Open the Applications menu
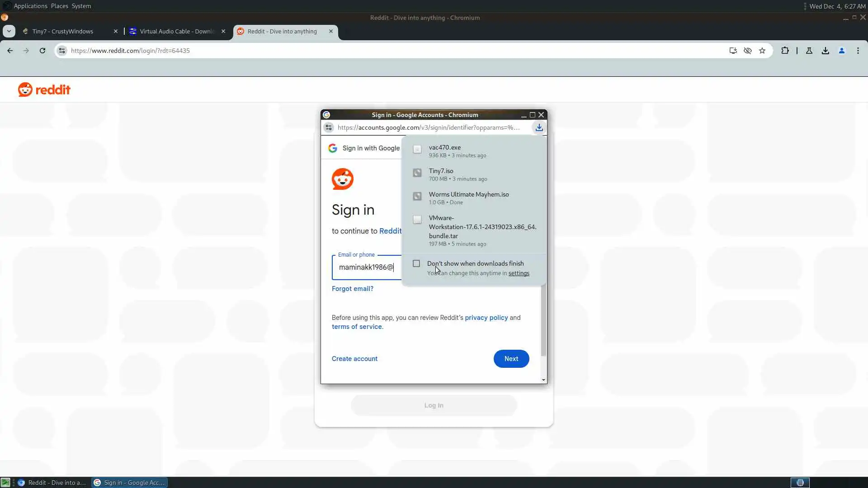 30,6
